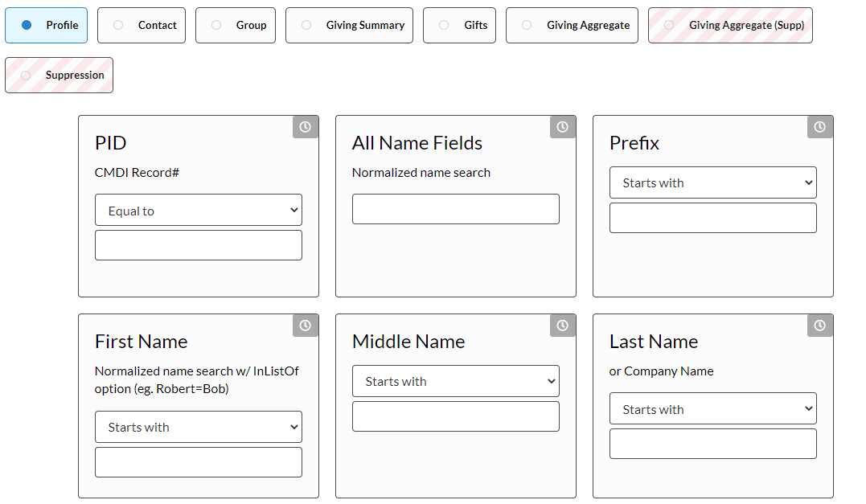Screen dimensions: 866x504
Task: Select the Gifts radio option
Action: coord(459,26)
